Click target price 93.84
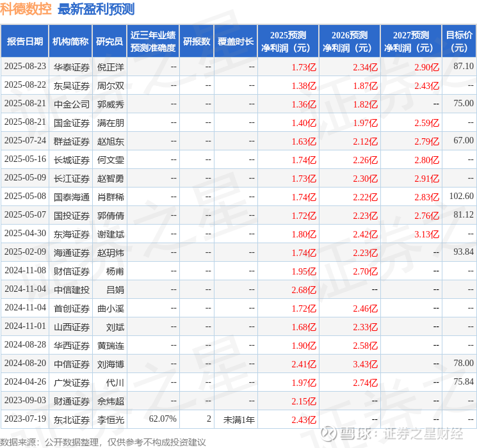The image size is (477, 448). point(464,252)
